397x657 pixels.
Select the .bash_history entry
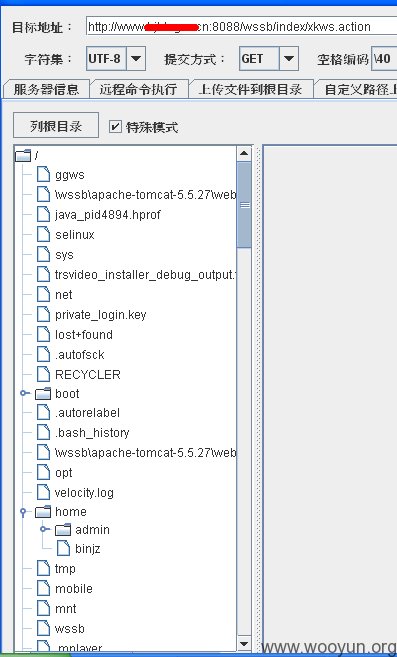point(92,433)
